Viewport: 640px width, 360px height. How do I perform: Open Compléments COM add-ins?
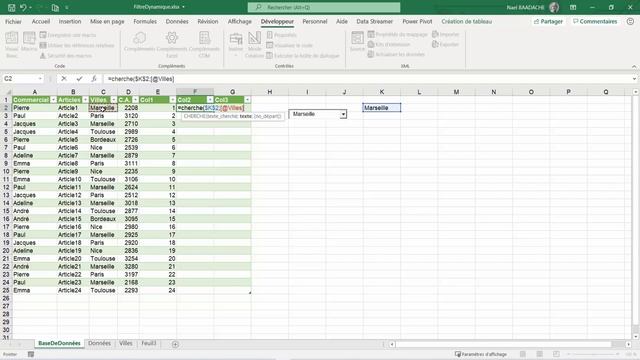pyautogui.click(x=204, y=44)
